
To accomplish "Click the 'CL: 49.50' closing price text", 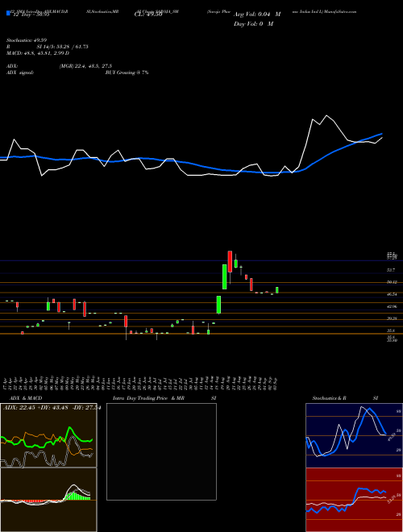I will coord(147,15).
